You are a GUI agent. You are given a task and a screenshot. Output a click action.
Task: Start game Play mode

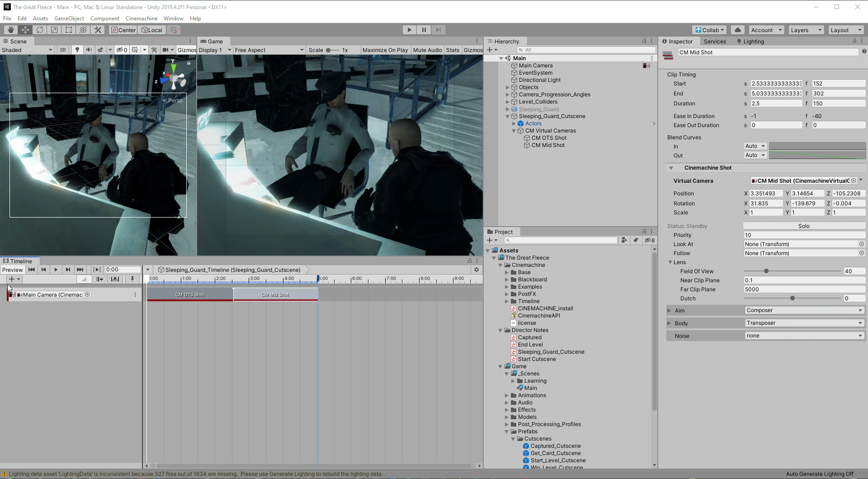pos(410,30)
